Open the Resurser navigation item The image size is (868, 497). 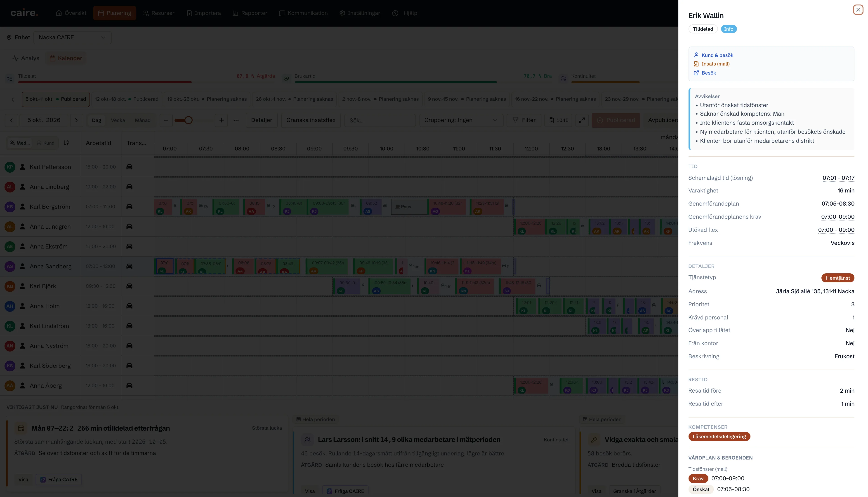[x=158, y=13]
